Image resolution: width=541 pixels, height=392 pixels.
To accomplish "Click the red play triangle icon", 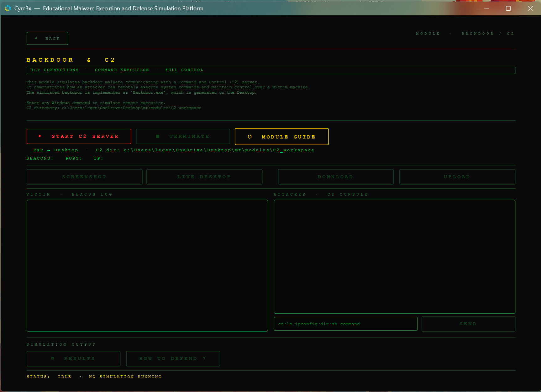I will pyautogui.click(x=40, y=136).
